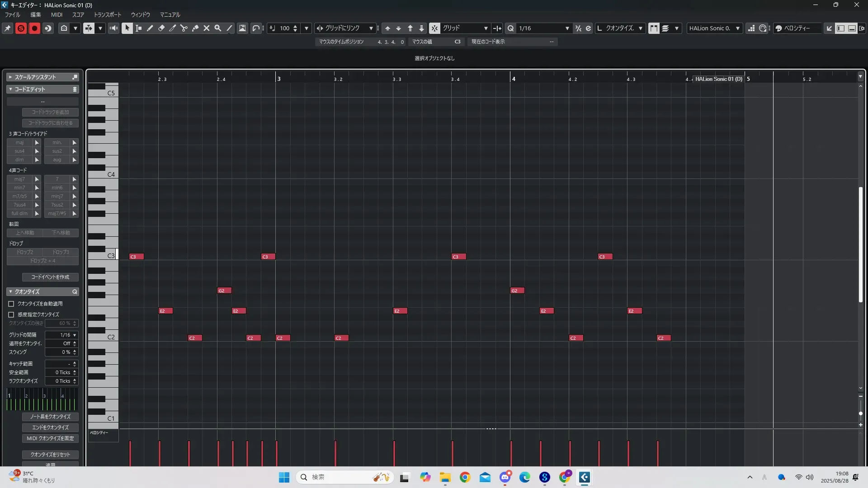Open Google Chrome from the taskbar

tap(465, 477)
